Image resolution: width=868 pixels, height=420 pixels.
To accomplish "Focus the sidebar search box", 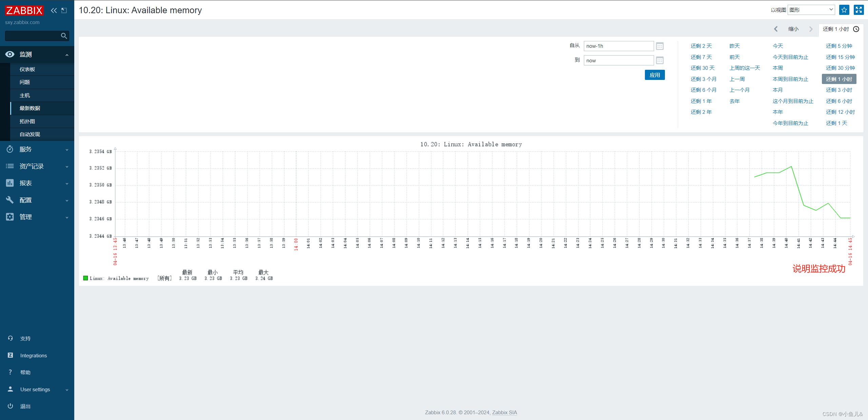I will (x=33, y=36).
